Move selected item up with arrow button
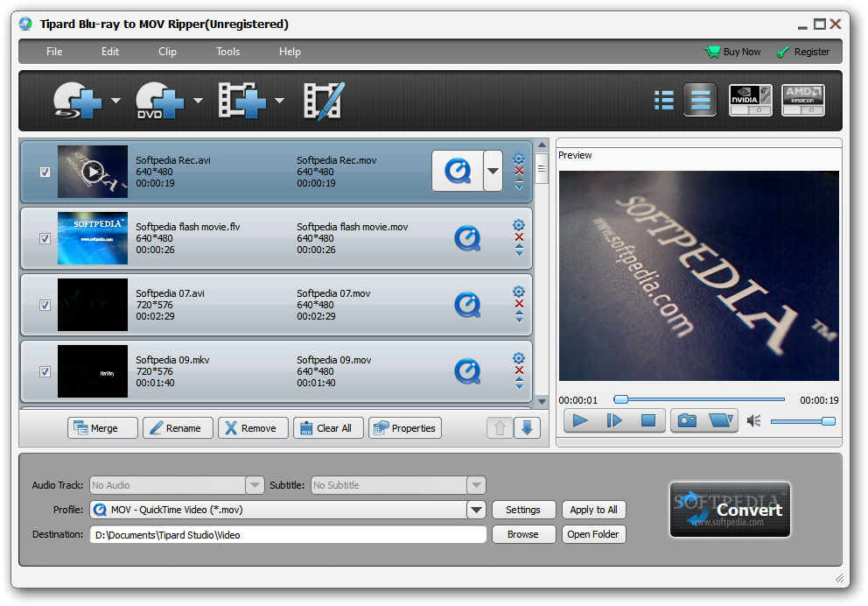 pos(500,427)
